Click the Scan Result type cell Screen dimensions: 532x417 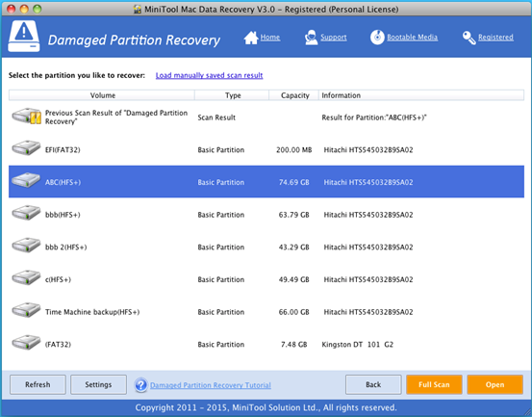pyautogui.click(x=216, y=117)
